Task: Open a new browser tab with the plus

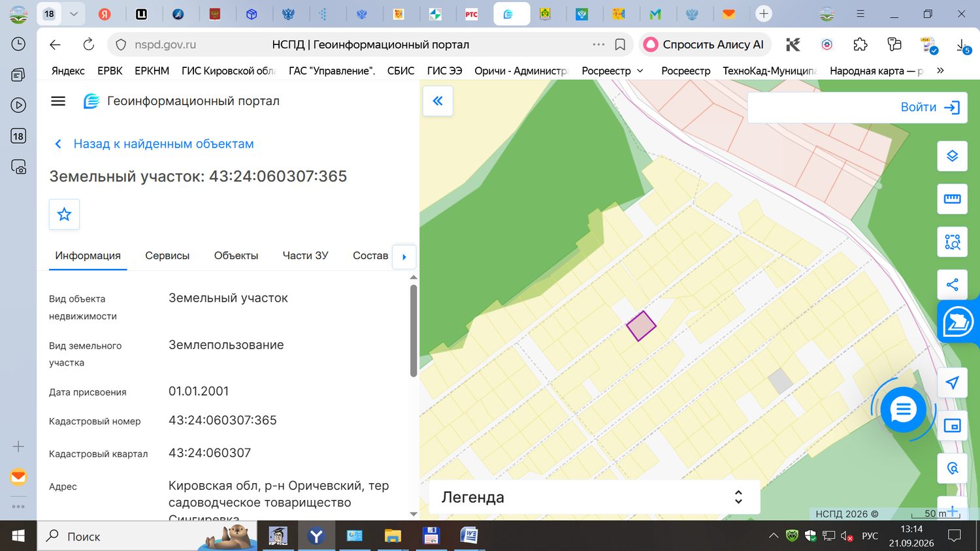Action: (763, 14)
